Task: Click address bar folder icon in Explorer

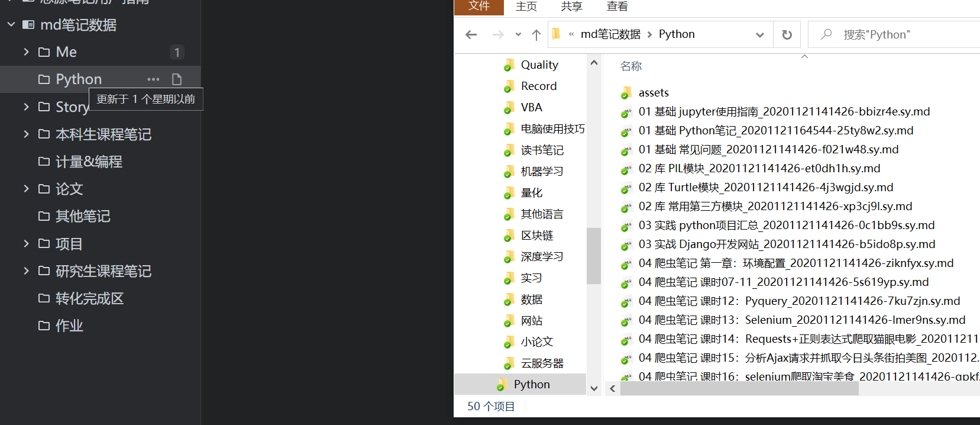Action: (x=556, y=34)
